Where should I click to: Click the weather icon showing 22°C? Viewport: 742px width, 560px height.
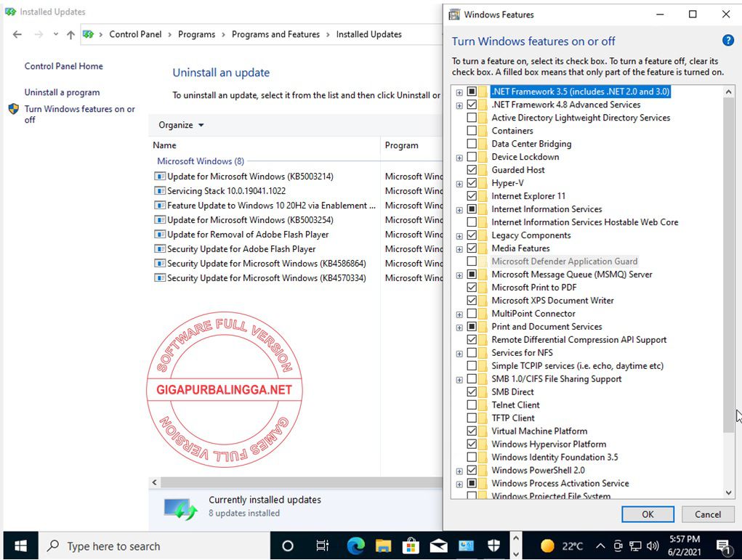point(547,546)
